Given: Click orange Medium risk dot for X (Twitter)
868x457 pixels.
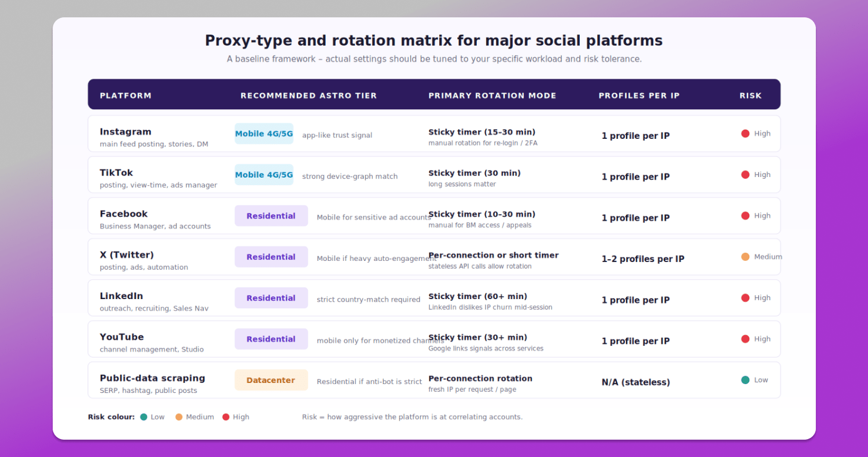Looking at the screenshot, I should (x=745, y=257).
